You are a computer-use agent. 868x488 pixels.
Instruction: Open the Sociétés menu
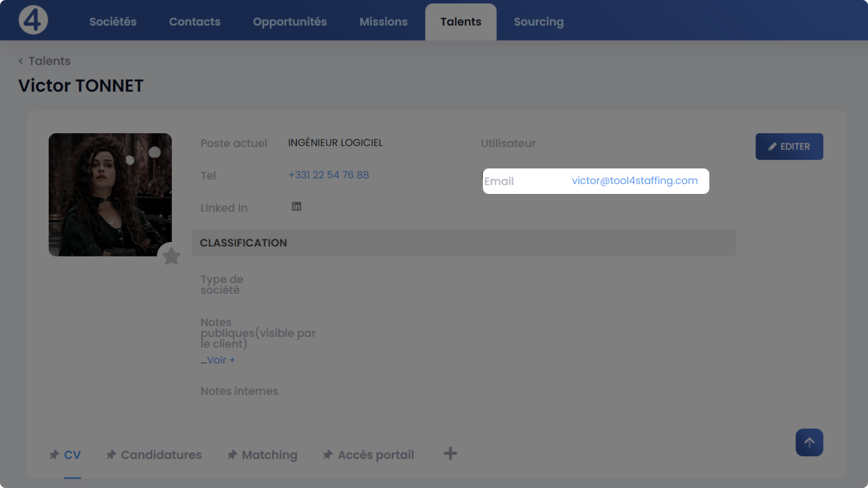click(113, 22)
